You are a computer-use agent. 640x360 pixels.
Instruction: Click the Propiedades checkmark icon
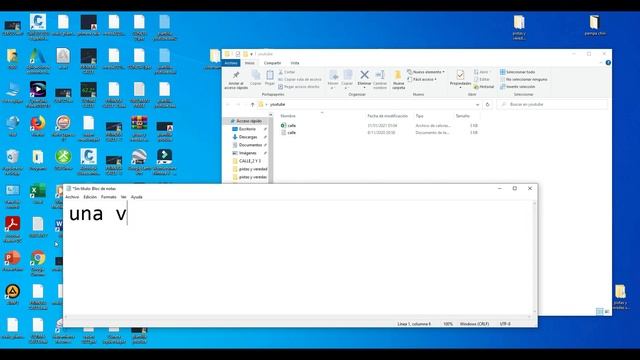pos(460,75)
